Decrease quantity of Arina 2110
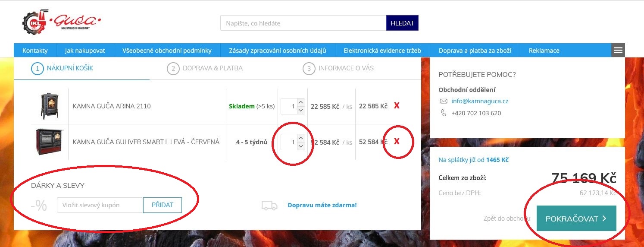This screenshot has height=247, width=644. tap(301, 110)
